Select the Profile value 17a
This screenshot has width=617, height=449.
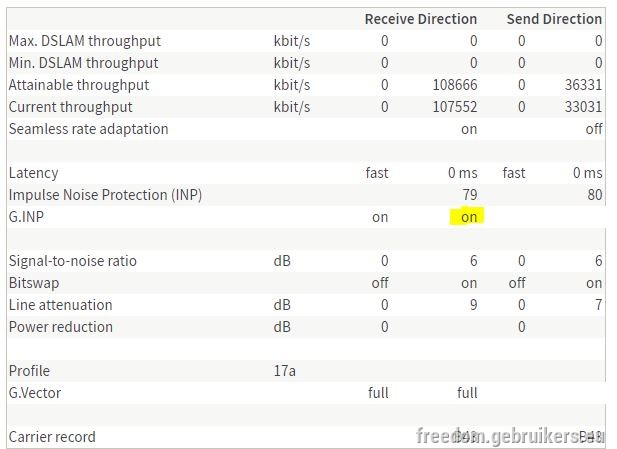pyautogui.click(x=284, y=371)
